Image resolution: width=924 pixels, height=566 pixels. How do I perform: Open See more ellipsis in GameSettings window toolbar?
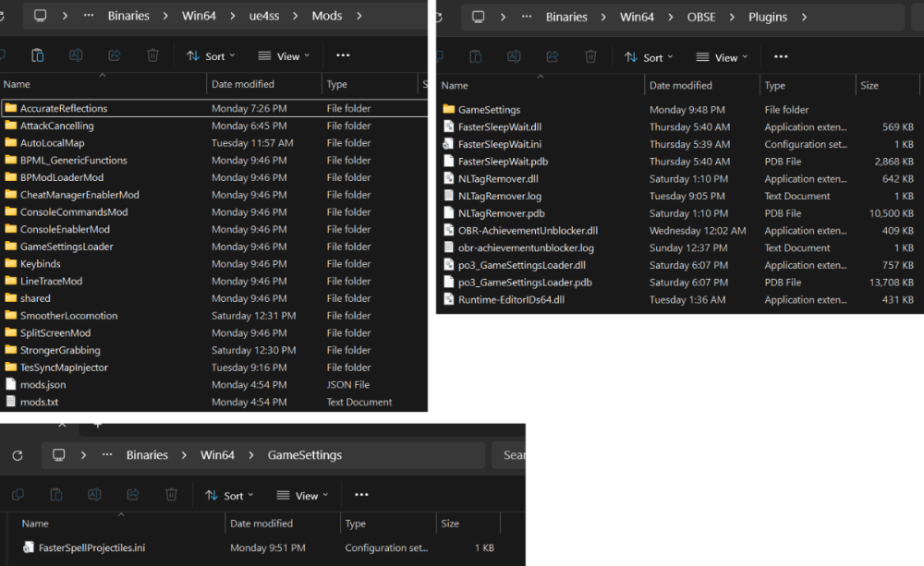point(362,495)
